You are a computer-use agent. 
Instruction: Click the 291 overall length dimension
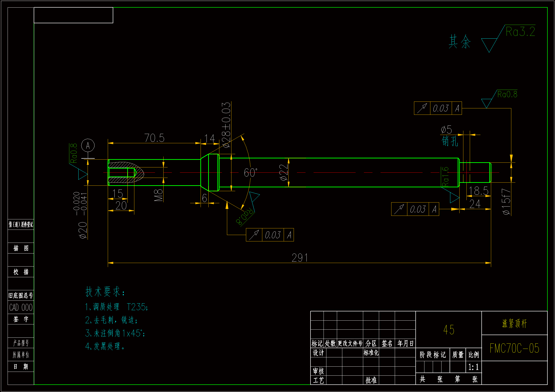tap(300, 258)
